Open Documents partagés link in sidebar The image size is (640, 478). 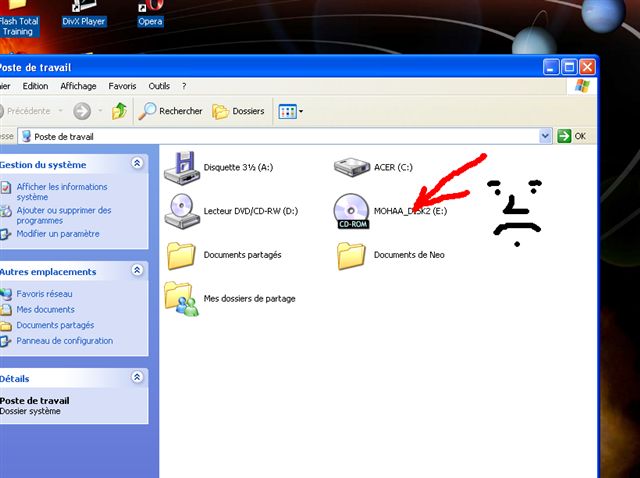(55, 325)
